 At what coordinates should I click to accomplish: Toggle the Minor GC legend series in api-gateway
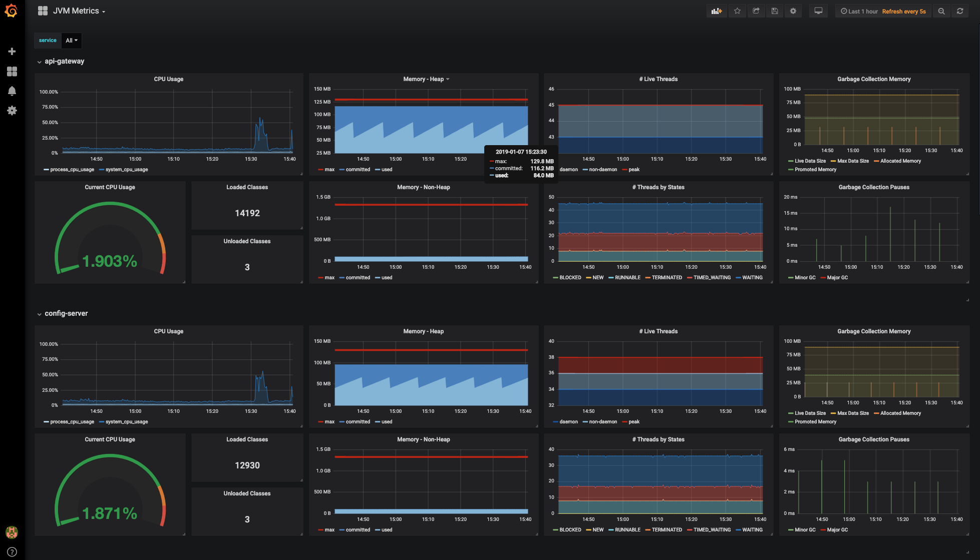[805, 278]
